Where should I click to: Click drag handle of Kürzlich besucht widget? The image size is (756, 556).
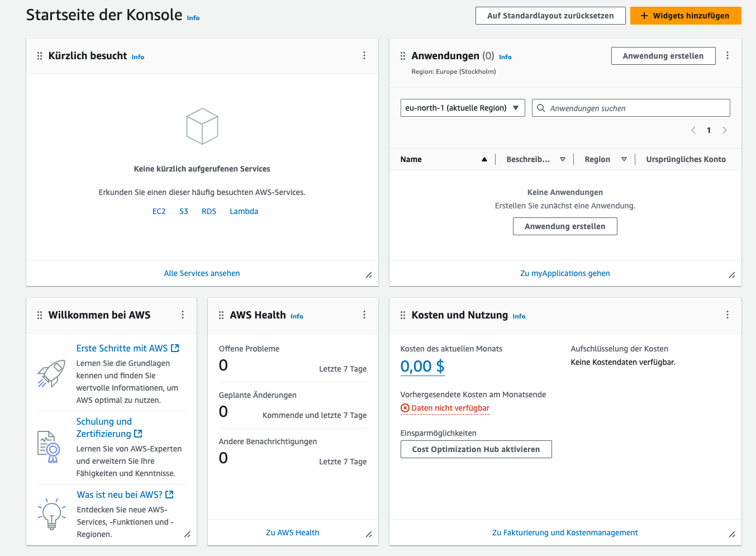40,56
